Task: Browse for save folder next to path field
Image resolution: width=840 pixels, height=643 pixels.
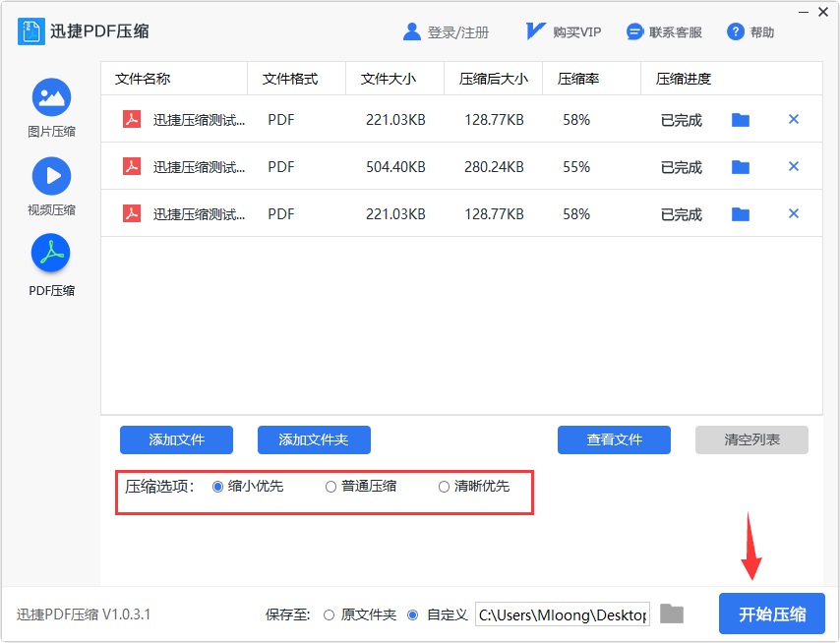Action: [x=672, y=614]
